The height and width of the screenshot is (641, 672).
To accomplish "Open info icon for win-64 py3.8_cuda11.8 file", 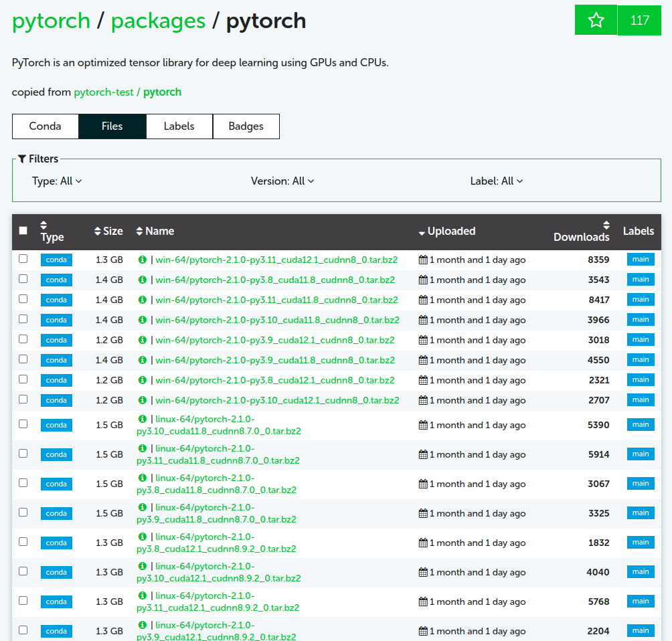I will click(x=143, y=280).
